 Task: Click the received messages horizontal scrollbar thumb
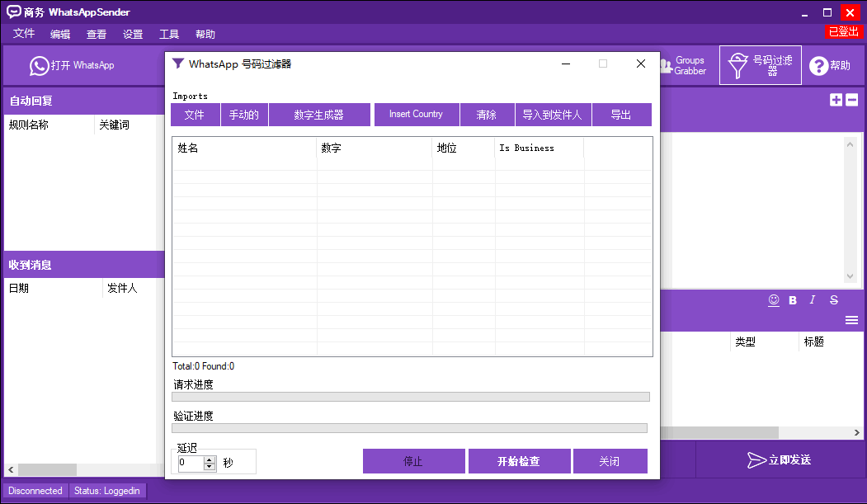47,469
